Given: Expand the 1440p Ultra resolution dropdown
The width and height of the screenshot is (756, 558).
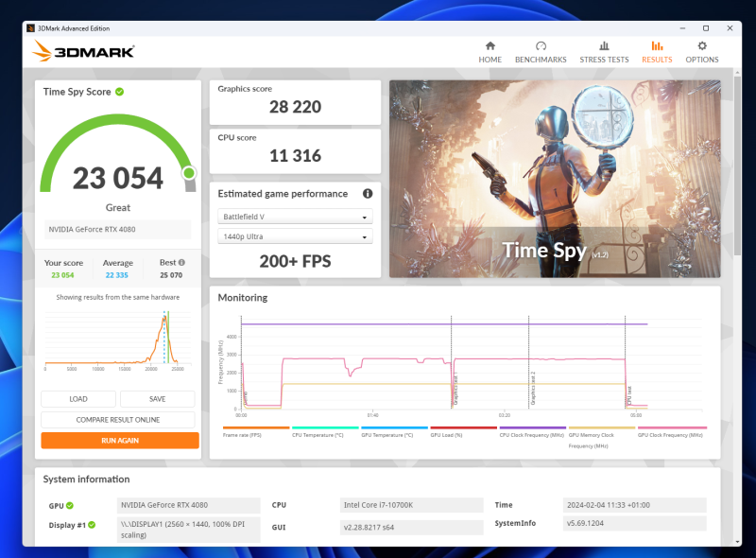Looking at the screenshot, I should [x=295, y=236].
